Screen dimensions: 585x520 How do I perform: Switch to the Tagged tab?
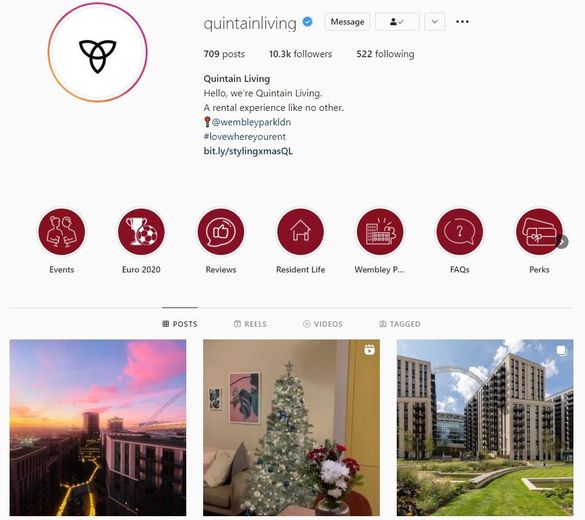[400, 324]
